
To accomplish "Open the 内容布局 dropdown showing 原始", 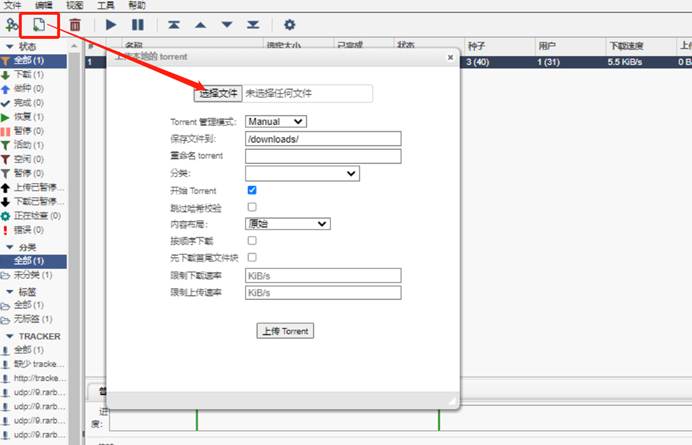I will click(287, 224).
